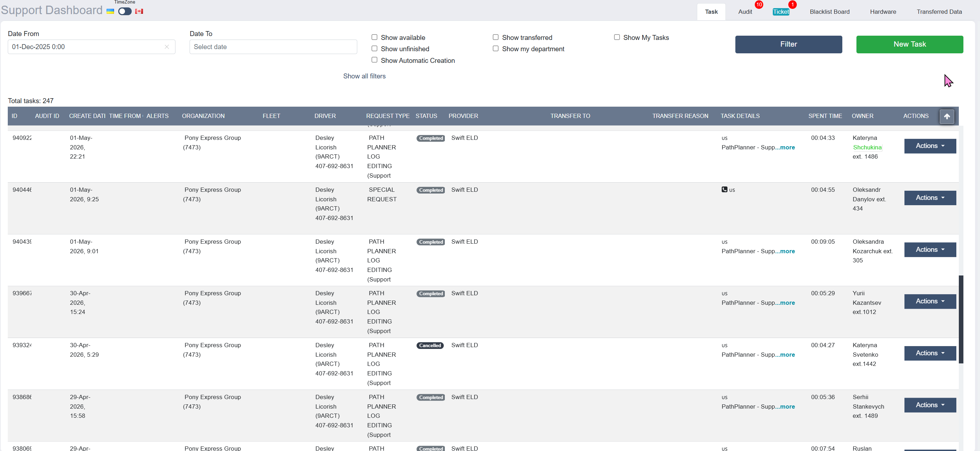Expand Actions menu for the Cancelled task row

[x=930, y=353]
